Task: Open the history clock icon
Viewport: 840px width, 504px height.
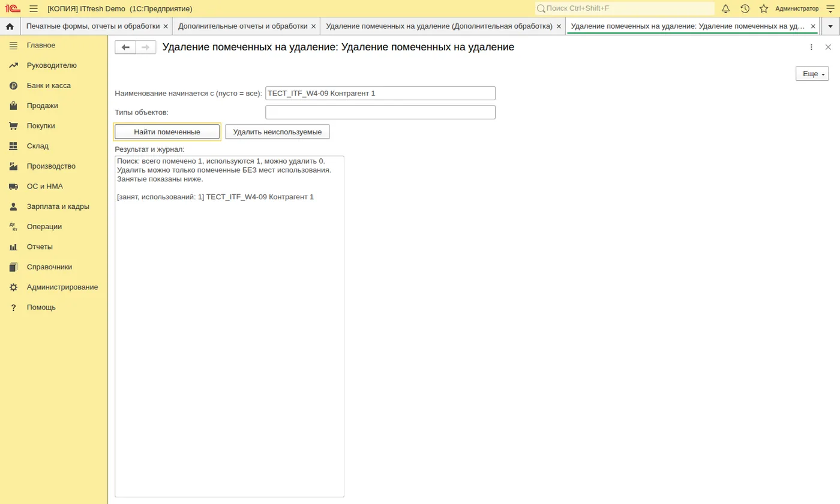Action: (x=745, y=8)
